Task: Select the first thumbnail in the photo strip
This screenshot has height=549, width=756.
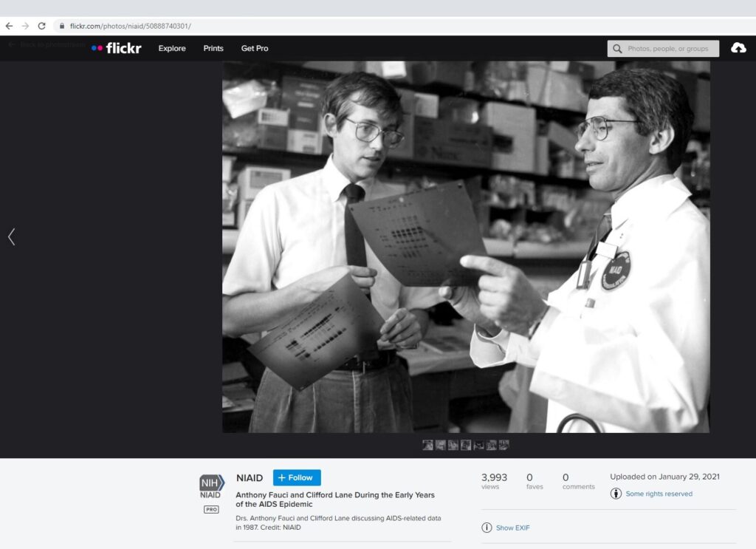Action: tap(427, 445)
